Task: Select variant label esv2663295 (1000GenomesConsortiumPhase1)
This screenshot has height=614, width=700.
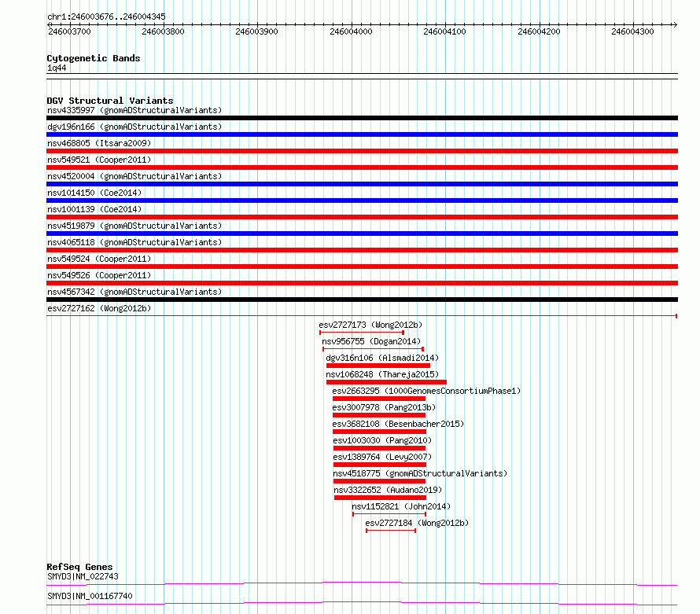Action: click(x=426, y=391)
